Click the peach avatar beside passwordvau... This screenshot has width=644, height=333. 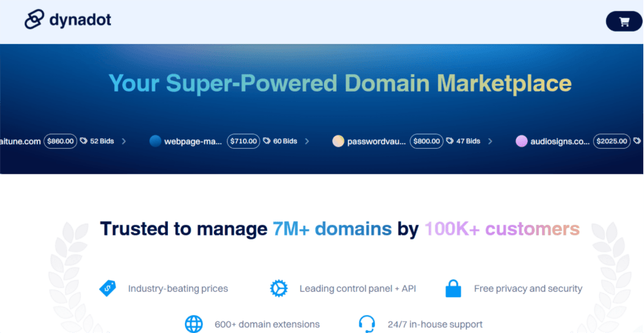(x=338, y=141)
